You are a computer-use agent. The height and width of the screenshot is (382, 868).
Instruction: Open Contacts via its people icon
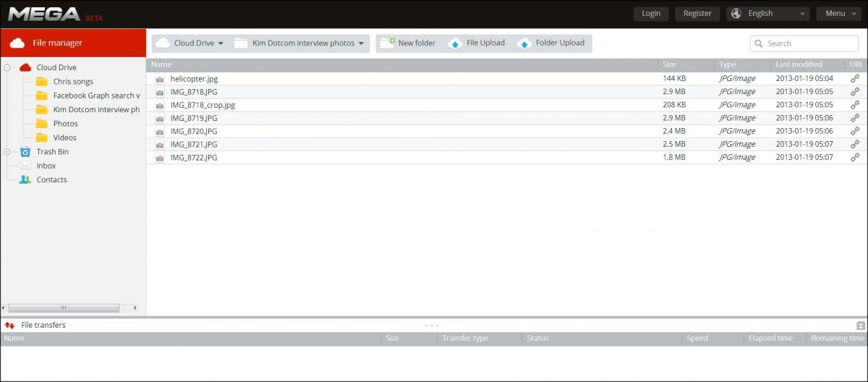point(25,179)
